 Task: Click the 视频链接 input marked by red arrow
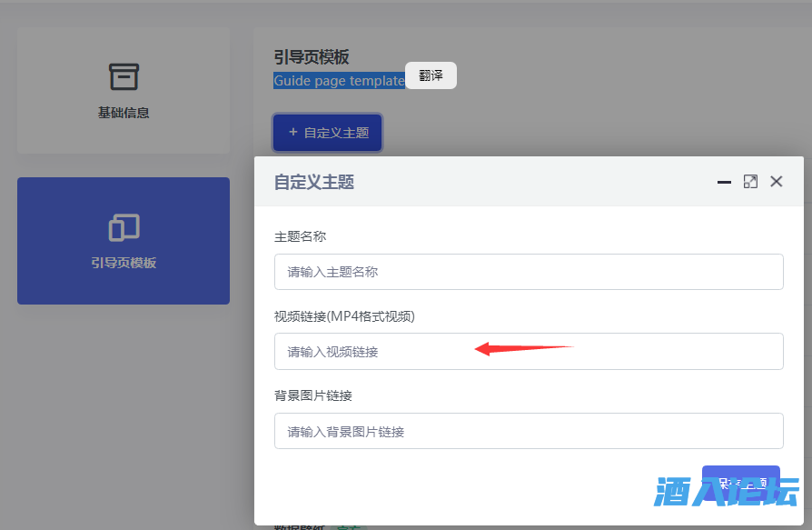tap(529, 351)
